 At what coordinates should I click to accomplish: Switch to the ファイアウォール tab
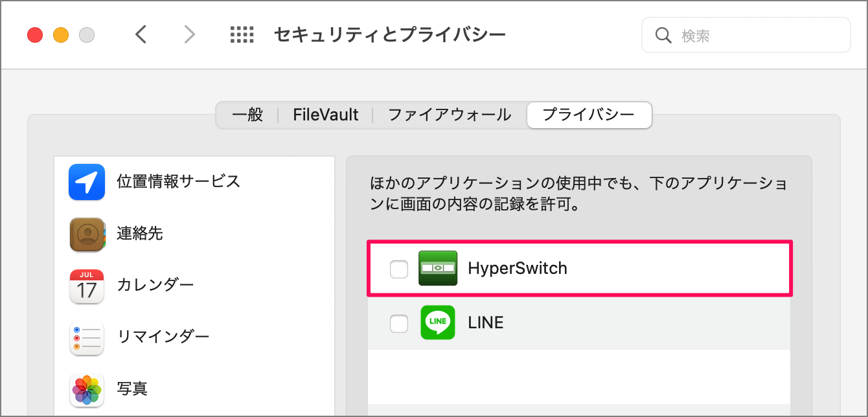(449, 115)
